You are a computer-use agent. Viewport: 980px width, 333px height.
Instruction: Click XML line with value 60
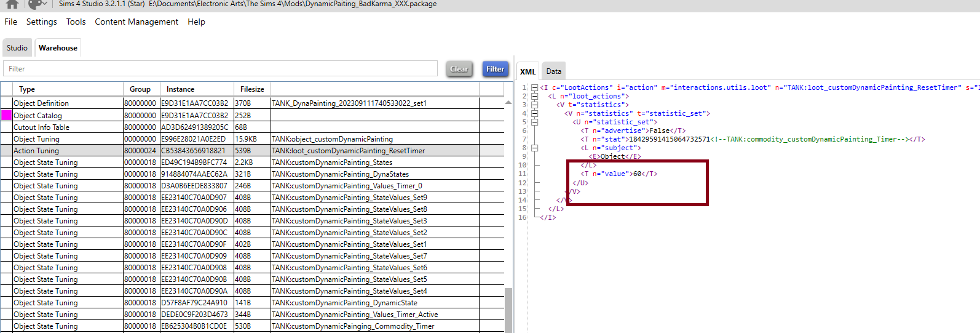pos(619,174)
